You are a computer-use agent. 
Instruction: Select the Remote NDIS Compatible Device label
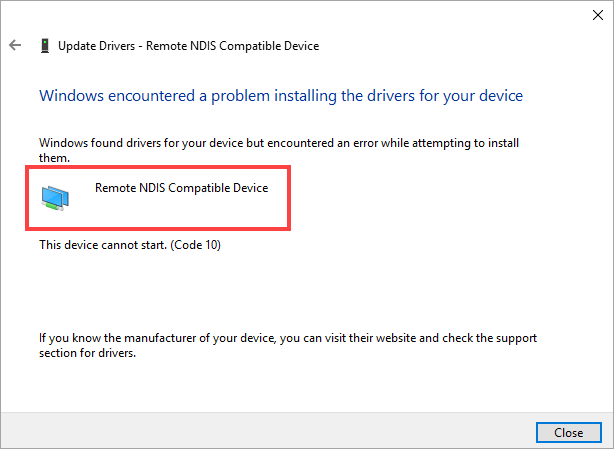click(181, 187)
